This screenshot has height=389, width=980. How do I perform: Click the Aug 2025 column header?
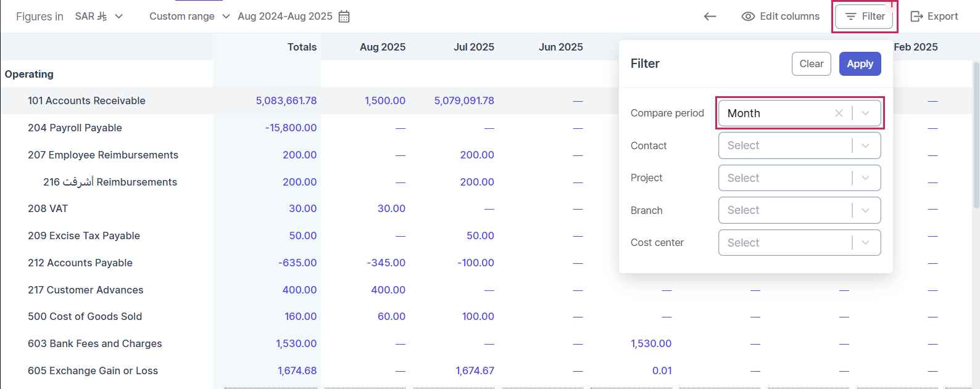383,47
